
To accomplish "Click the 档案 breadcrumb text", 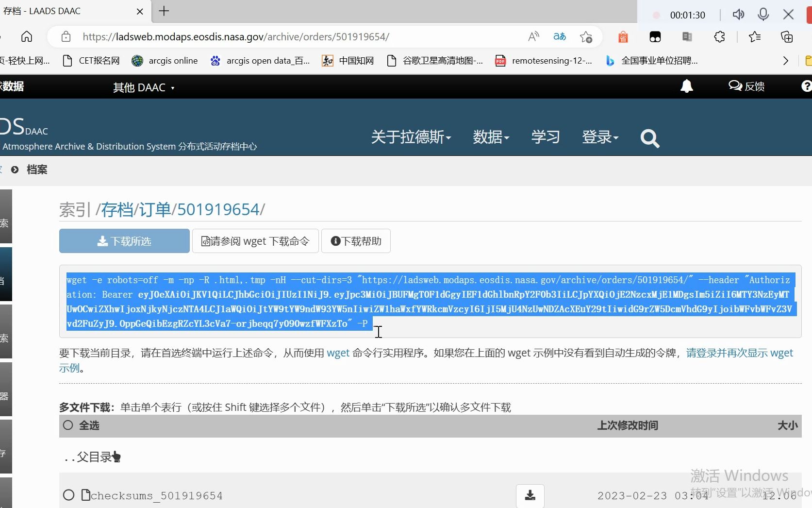I will coord(37,169).
